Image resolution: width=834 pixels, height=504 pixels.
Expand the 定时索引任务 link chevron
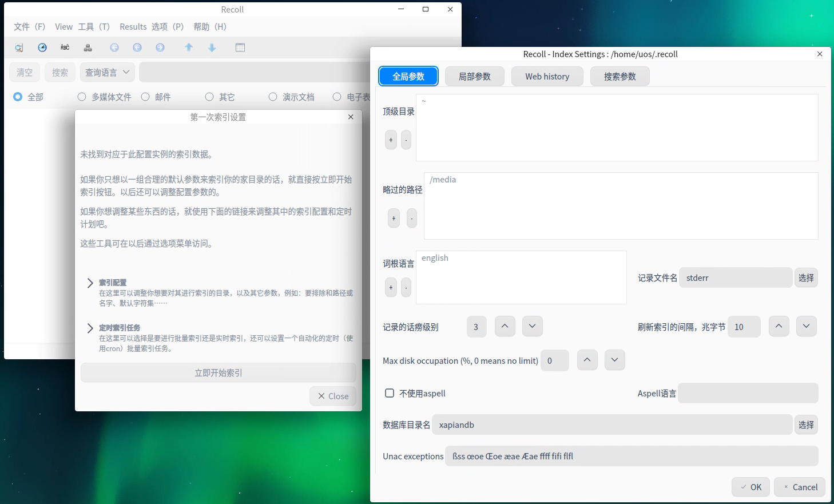point(90,328)
